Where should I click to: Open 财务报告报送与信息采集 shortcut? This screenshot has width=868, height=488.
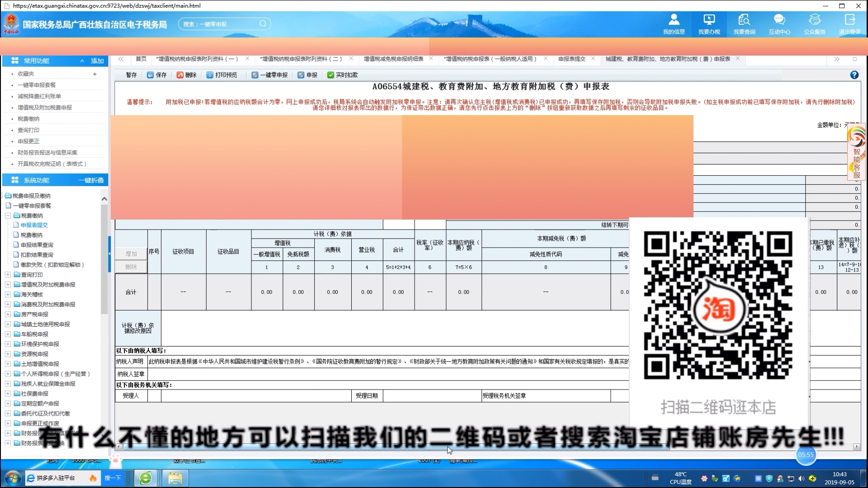pyautogui.click(x=47, y=153)
